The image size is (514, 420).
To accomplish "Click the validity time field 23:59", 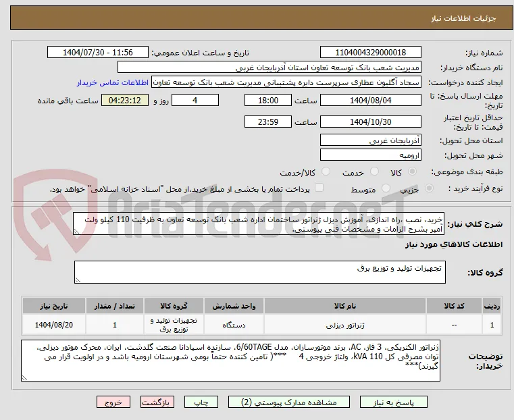I will point(268,122).
